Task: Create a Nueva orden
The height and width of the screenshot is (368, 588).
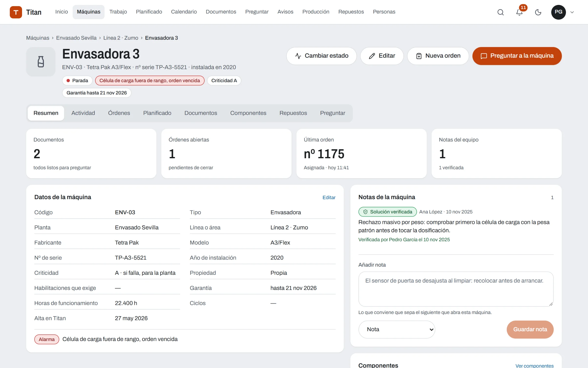Action: point(438,56)
